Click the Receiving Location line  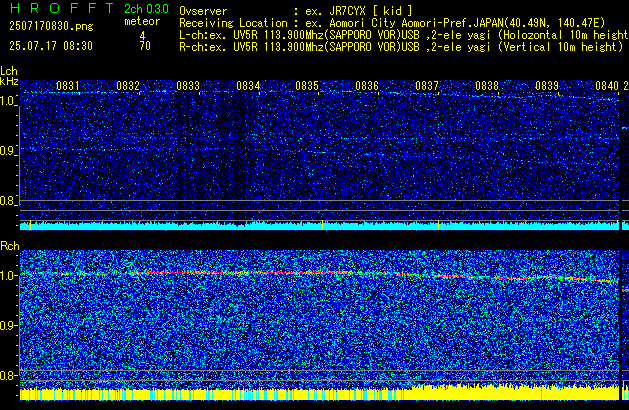tap(392, 23)
